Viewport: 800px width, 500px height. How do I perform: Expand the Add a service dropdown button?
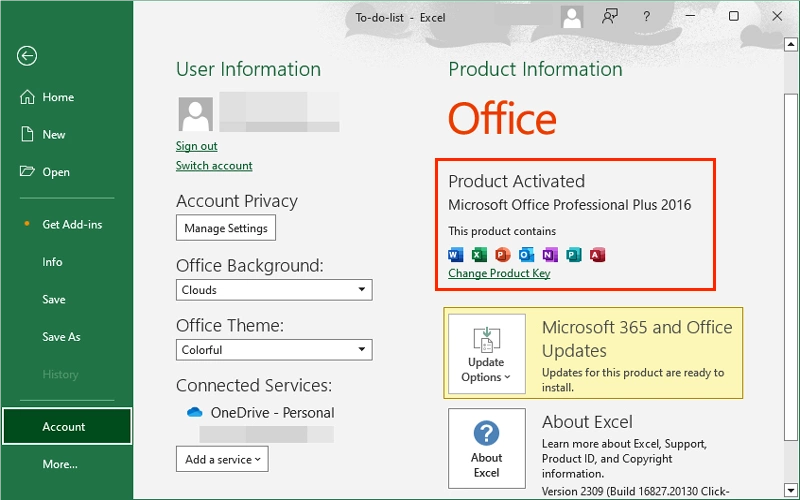(x=222, y=459)
